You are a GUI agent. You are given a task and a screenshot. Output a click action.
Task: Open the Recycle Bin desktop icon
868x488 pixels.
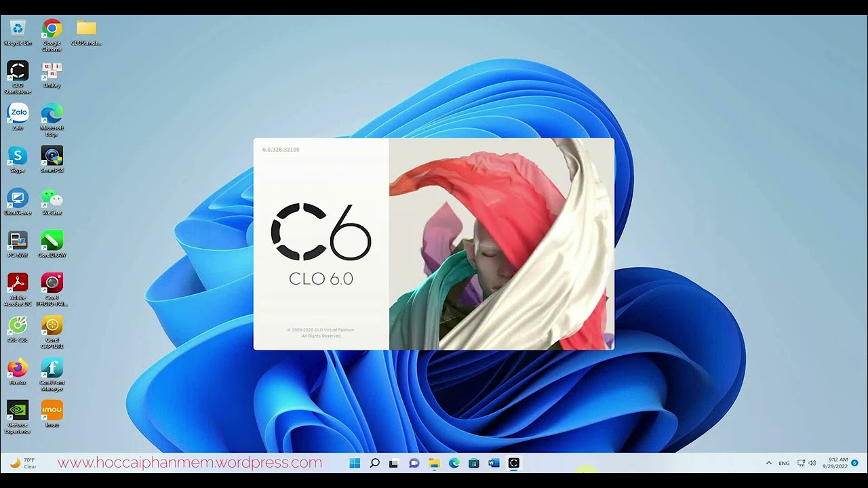(18, 33)
